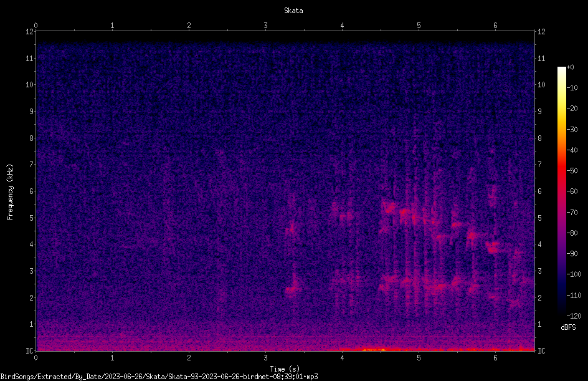
Task: Click the '-10' value on the color scale
Action: [x=572, y=88]
